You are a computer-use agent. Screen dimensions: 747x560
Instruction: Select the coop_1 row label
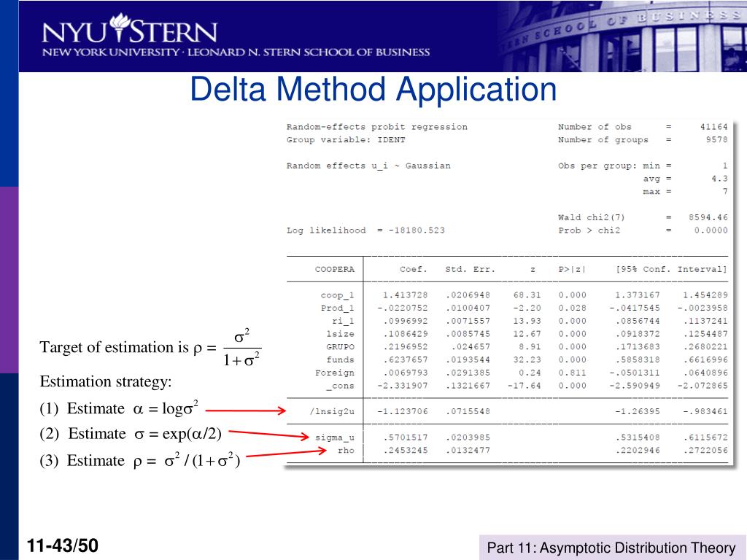pyautogui.click(x=337, y=295)
